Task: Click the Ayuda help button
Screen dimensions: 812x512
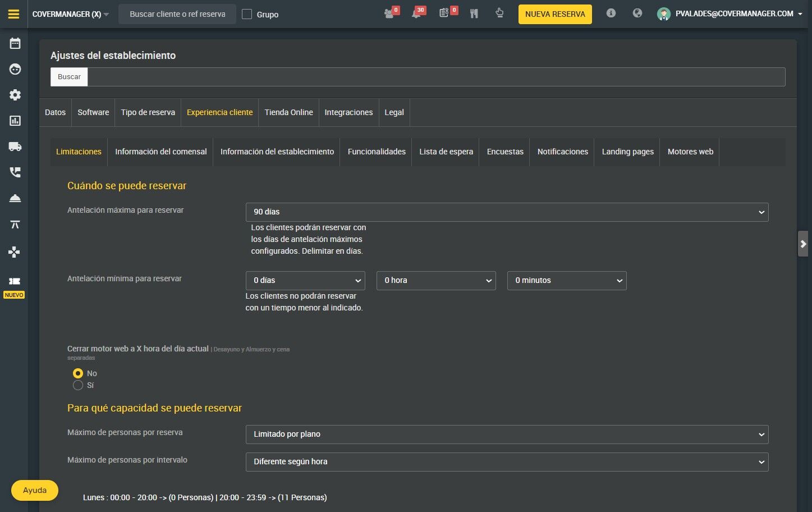Action: tap(35, 490)
